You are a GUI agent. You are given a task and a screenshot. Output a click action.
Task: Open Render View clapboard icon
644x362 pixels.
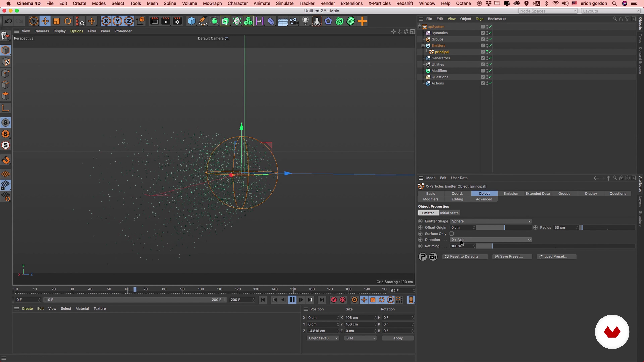(x=154, y=21)
